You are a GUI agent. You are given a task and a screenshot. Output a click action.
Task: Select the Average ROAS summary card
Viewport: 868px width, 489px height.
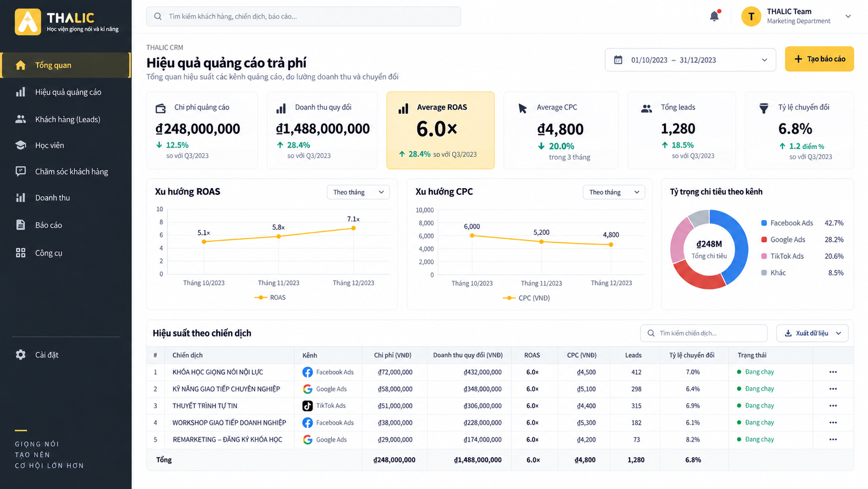click(x=440, y=130)
